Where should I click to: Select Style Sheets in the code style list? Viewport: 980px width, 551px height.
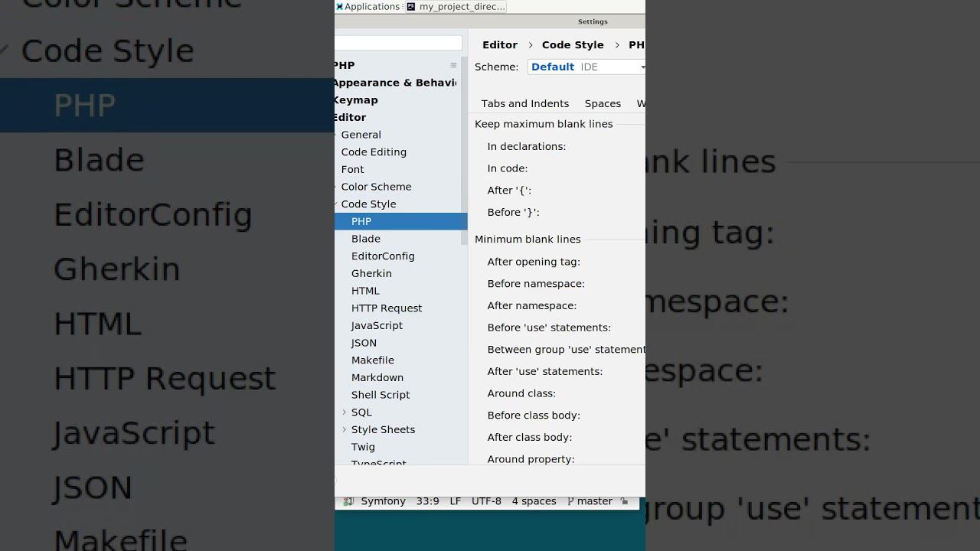(x=383, y=429)
